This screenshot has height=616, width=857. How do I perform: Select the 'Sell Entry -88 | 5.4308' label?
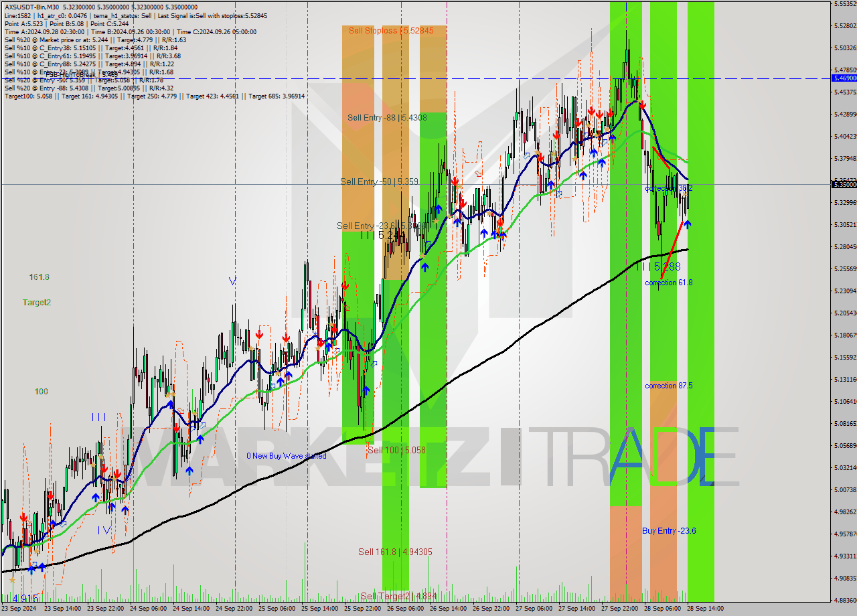click(x=387, y=118)
